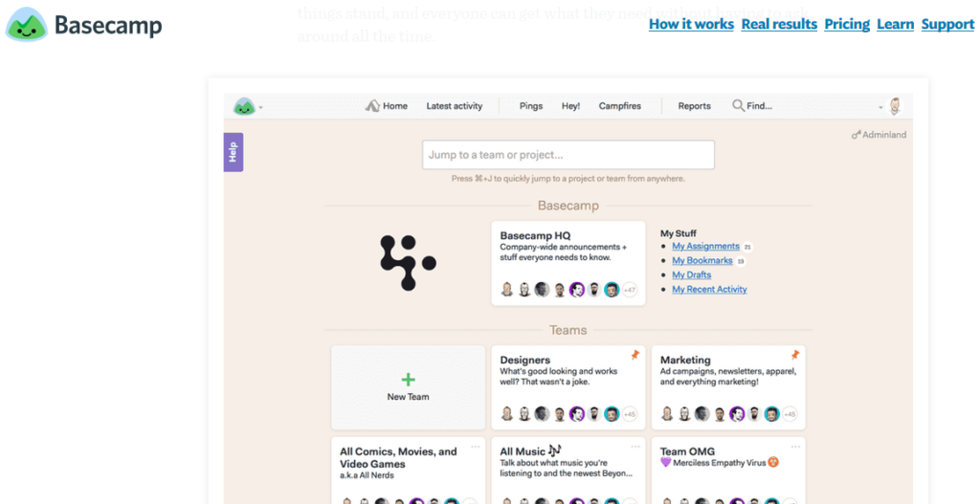Open the Real results link

pyautogui.click(x=779, y=24)
